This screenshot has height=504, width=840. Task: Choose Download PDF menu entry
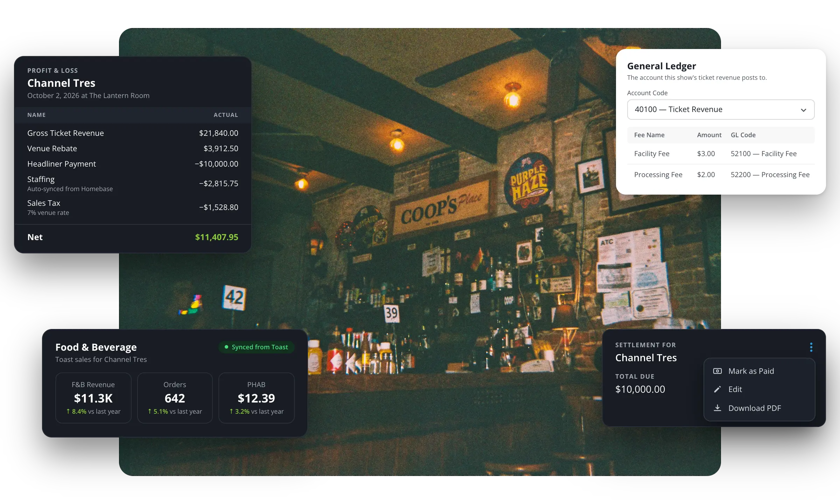pos(759,408)
